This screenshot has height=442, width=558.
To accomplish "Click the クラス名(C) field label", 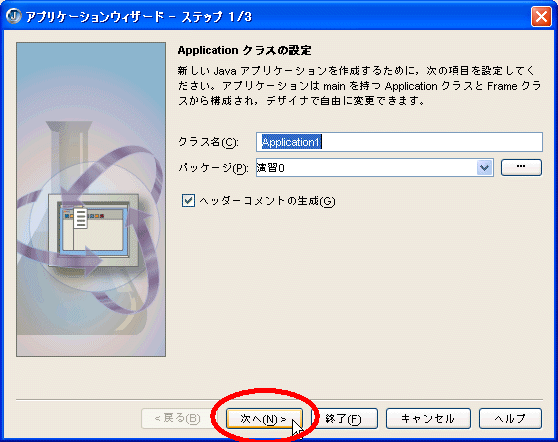I will click(208, 142).
